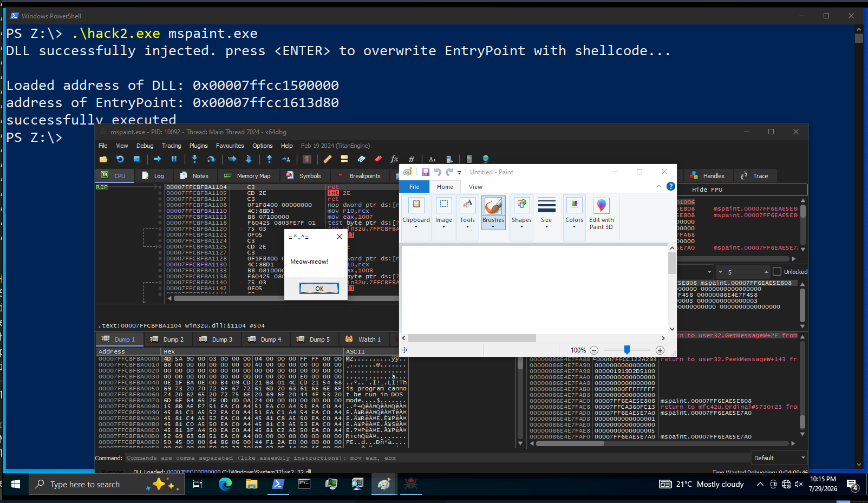Click the Pause icon in x64dbg toolbar
Viewport: 868px width, 503px height.
point(174,159)
